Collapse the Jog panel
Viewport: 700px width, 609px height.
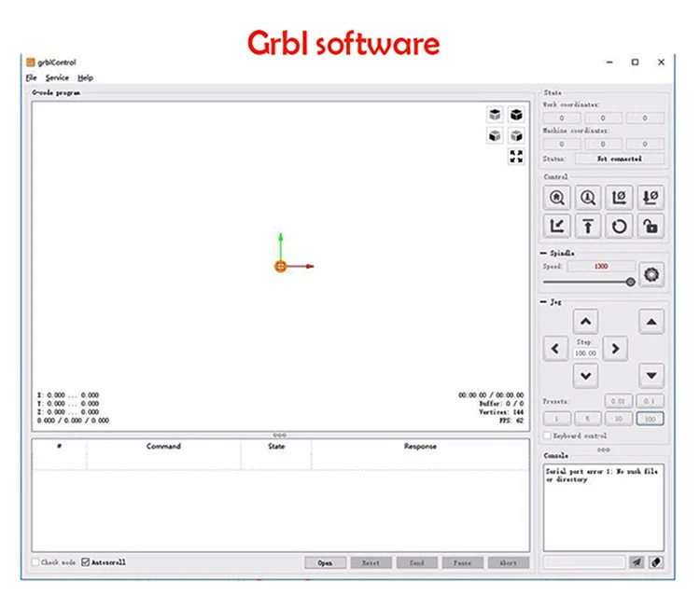point(543,302)
